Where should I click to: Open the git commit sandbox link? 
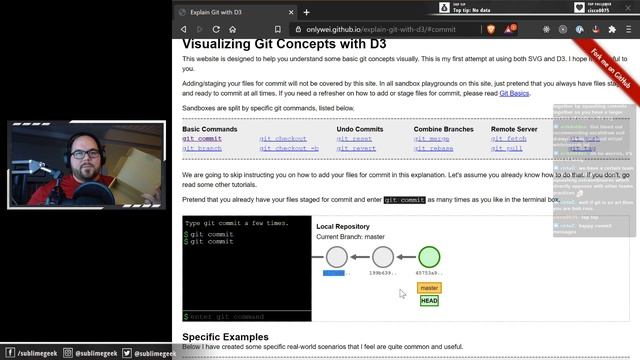coord(202,139)
